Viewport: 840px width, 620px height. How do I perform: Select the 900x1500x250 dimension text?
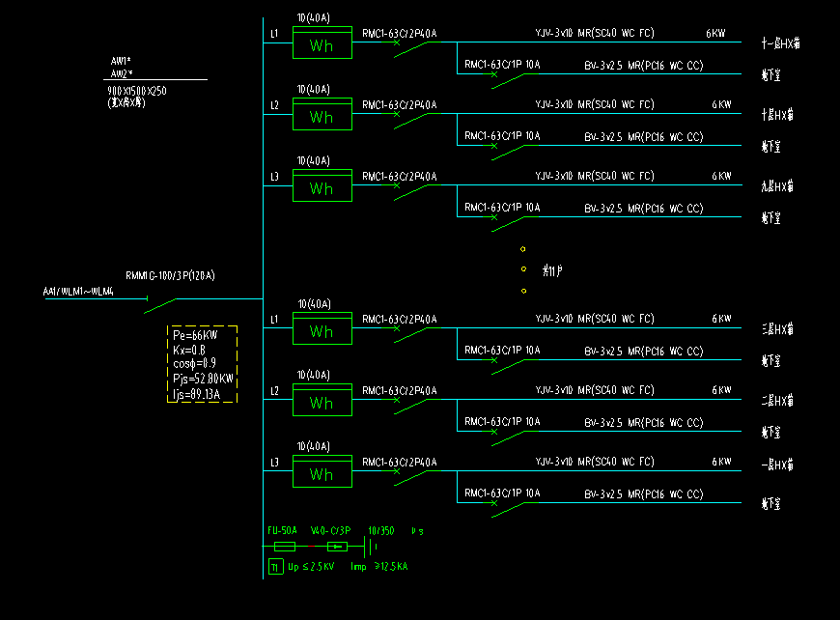pyautogui.click(x=137, y=91)
